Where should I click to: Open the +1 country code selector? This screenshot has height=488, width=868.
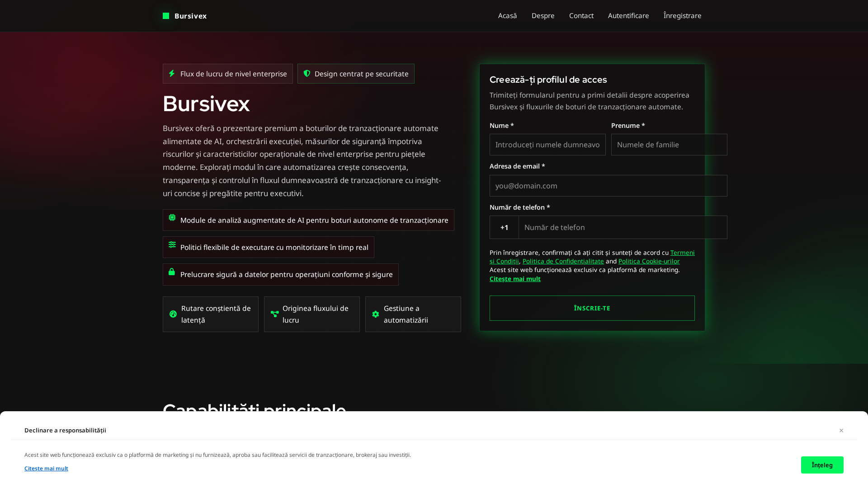click(504, 227)
